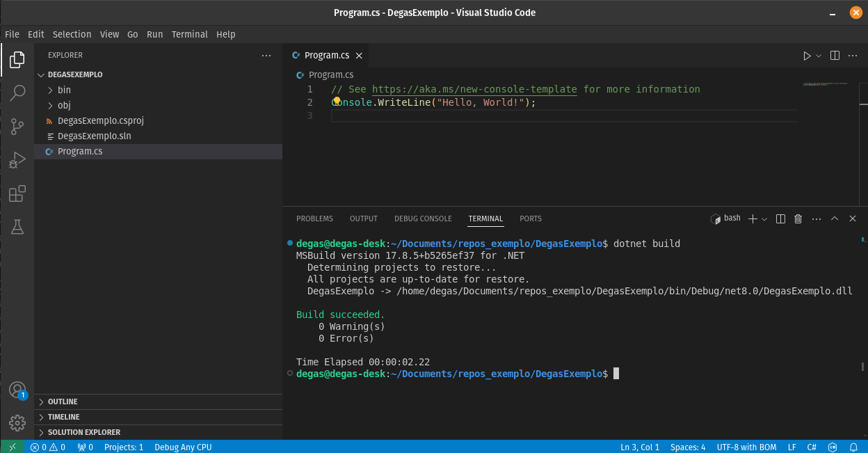Change indentation Spaces: 4 setting

click(x=688, y=447)
